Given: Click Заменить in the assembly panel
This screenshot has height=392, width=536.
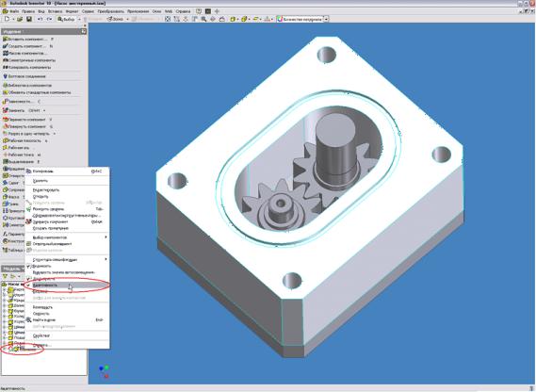Looking at the screenshot, I should pyautogui.click(x=14, y=110).
